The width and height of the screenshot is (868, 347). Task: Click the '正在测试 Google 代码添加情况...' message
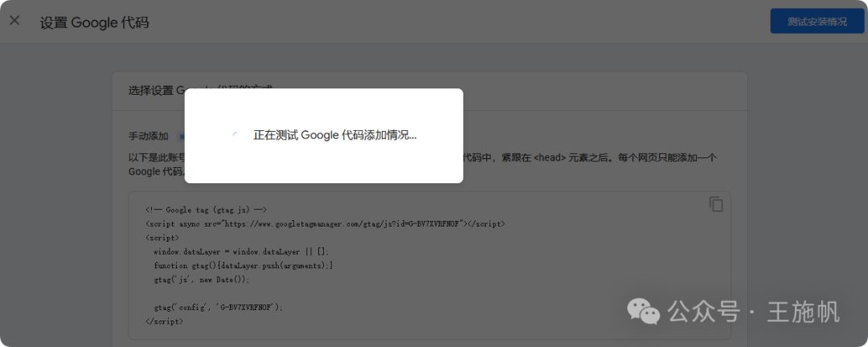point(335,135)
